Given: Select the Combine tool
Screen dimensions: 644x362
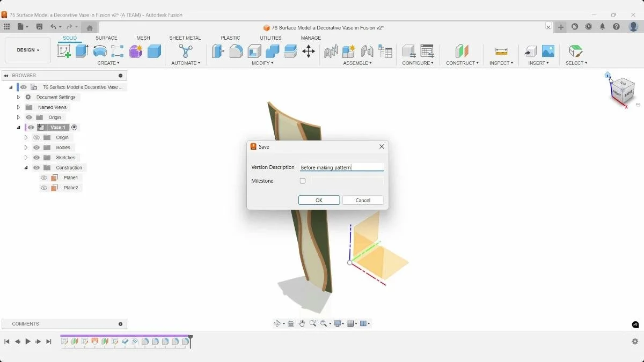Looking at the screenshot, I should click(x=273, y=51).
